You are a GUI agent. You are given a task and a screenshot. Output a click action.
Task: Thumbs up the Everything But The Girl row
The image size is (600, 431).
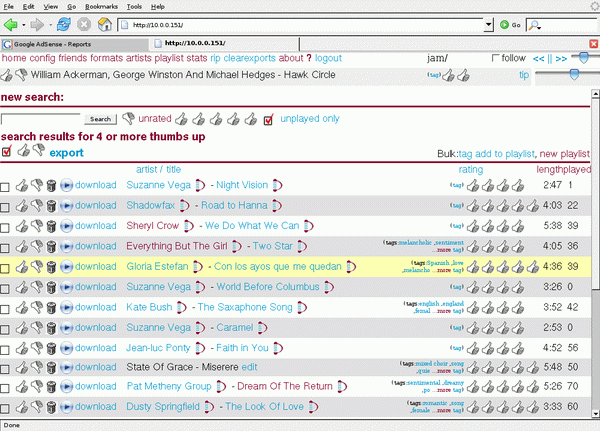22,246
